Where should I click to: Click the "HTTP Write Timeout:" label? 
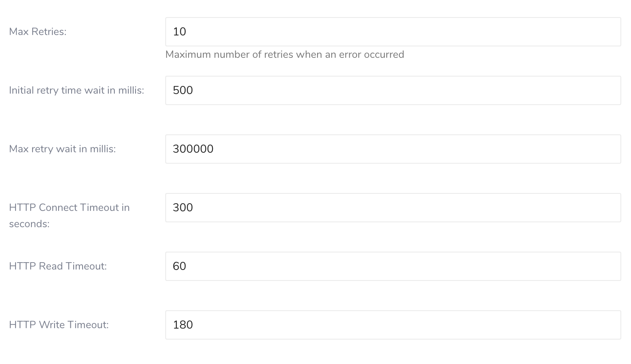coord(59,325)
